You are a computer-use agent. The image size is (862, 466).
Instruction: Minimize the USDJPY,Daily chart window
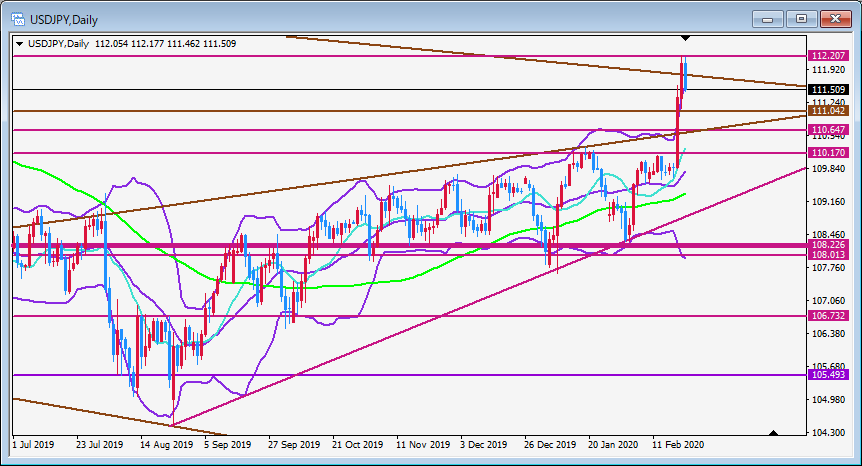pos(768,19)
